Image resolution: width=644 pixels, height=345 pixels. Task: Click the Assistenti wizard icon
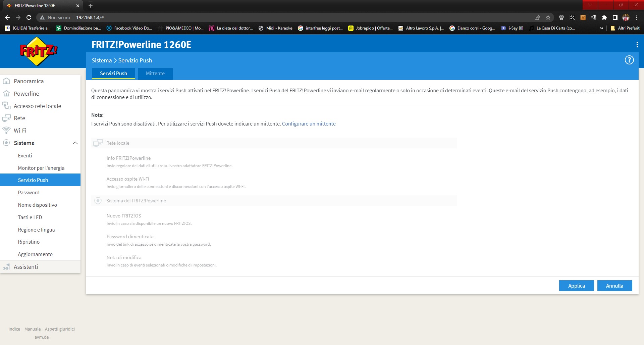[6, 267]
